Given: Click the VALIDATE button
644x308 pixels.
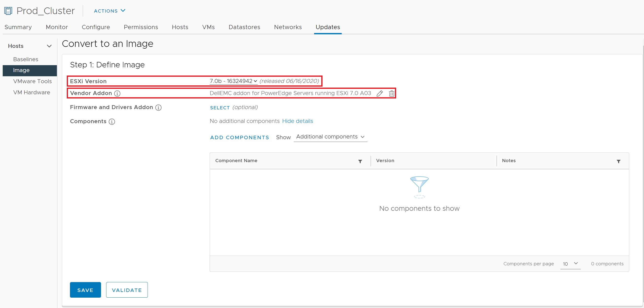Looking at the screenshot, I should pyautogui.click(x=127, y=290).
